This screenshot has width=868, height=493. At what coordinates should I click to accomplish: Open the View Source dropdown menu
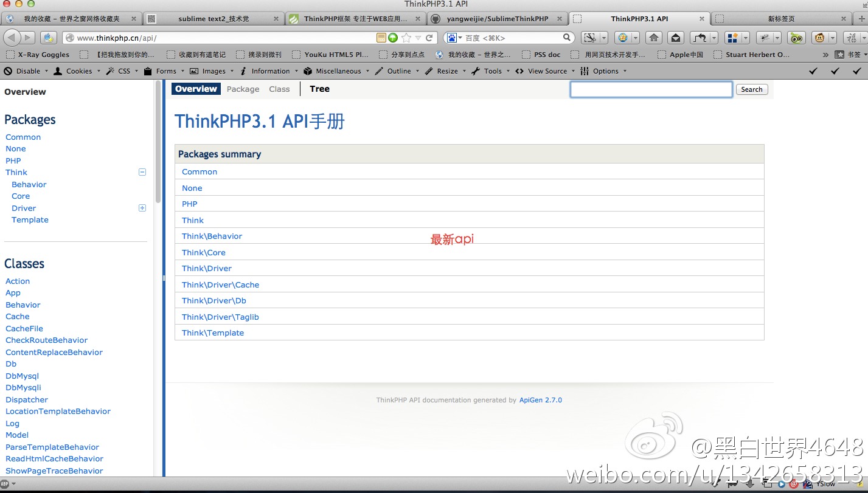[x=544, y=71]
